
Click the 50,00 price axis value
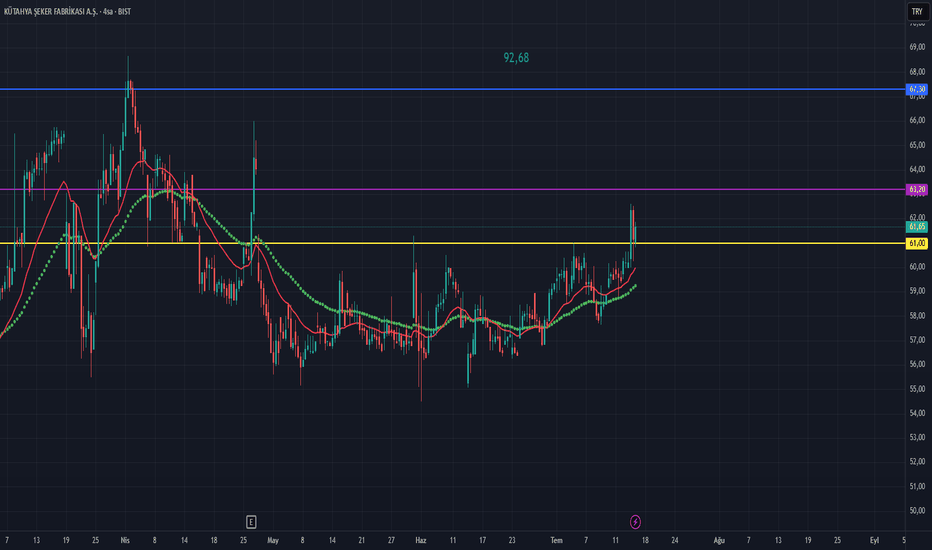click(917, 510)
